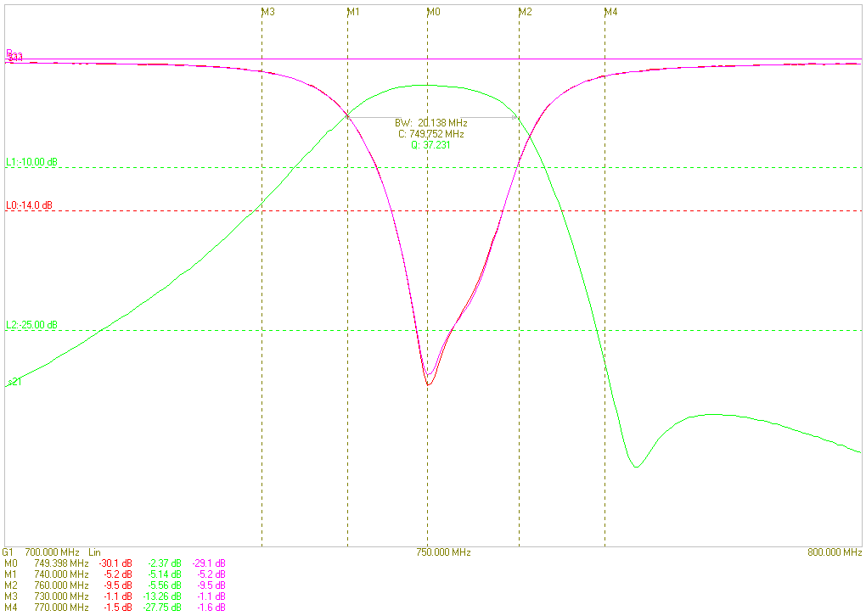The width and height of the screenshot is (866, 616).
Task: Click the 750.000 MHz center axis label
Action: [443, 552]
